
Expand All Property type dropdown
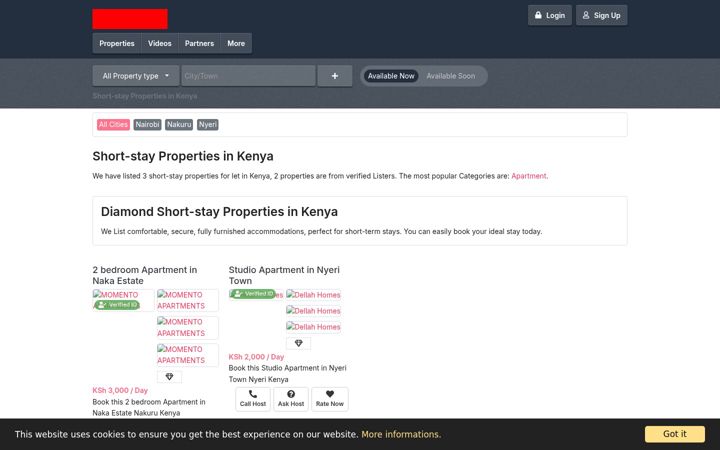pyautogui.click(x=136, y=76)
